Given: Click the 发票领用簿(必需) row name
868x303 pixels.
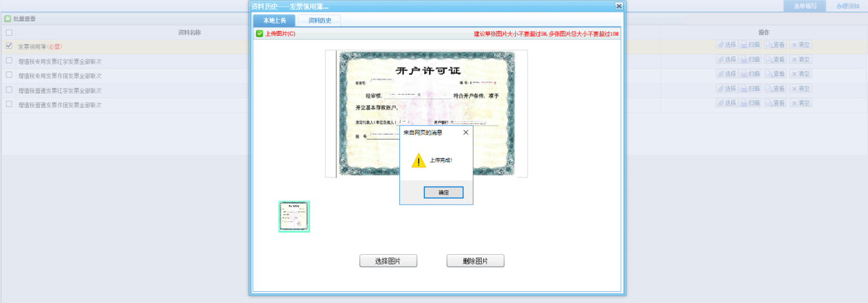Looking at the screenshot, I should tap(40, 47).
